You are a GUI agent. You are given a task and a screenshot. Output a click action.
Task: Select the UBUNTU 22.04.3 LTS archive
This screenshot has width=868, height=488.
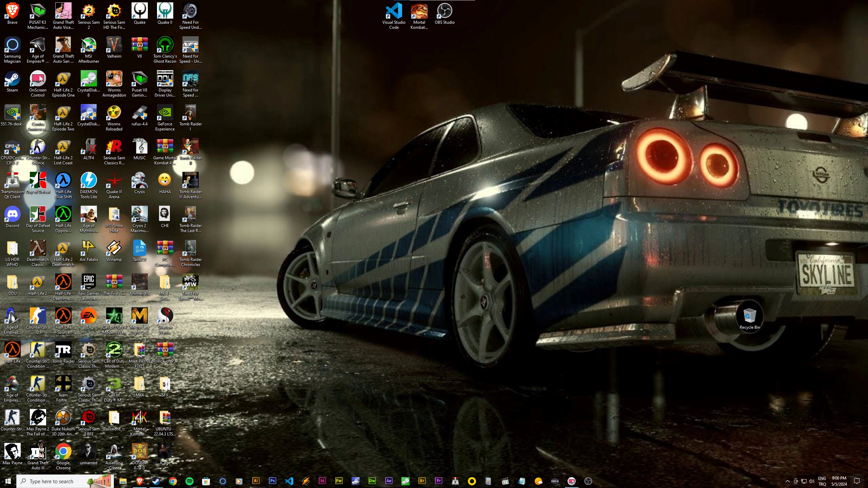click(x=165, y=423)
